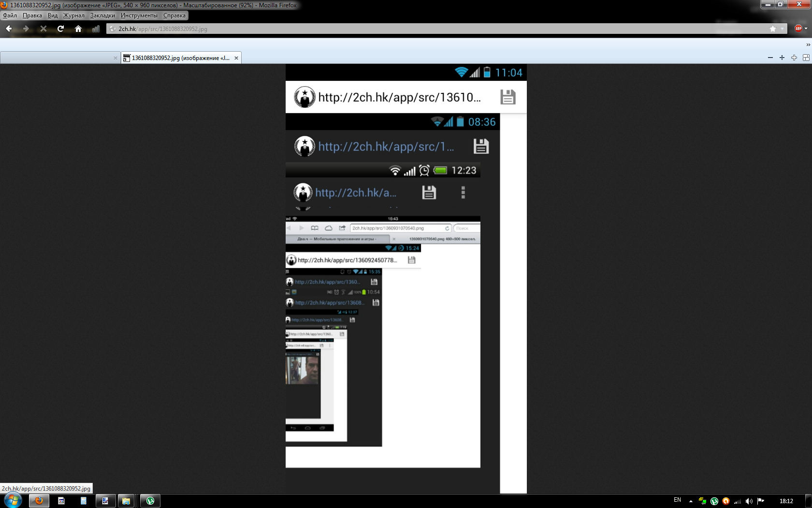Open the Action Center flag icon

point(761,501)
